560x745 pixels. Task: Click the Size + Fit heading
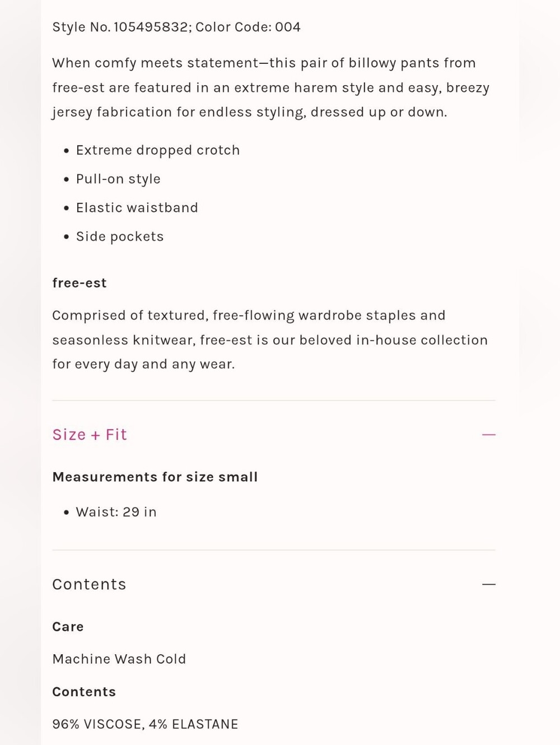tap(90, 435)
